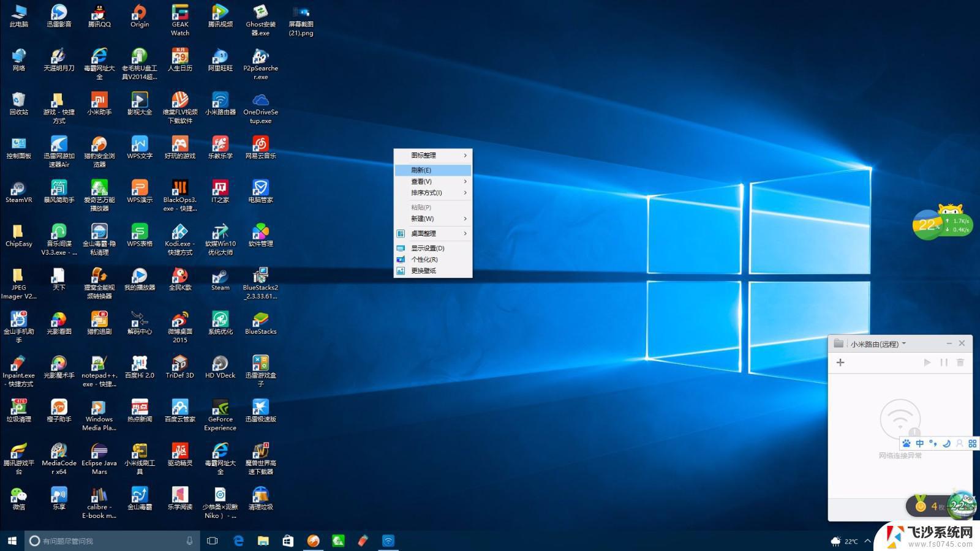The image size is (980, 551).
Task: Launch Microsoft Edge from the taskbar
Action: pyautogui.click(x=238, y=541)
